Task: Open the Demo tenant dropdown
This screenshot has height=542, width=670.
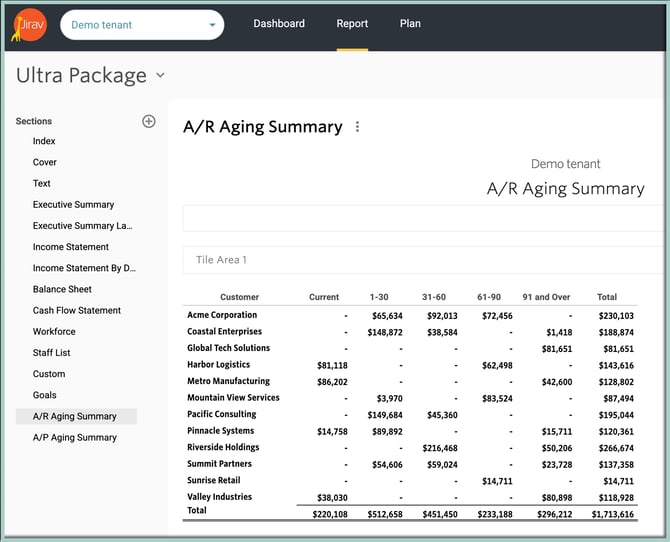Action: coord(142,25)
